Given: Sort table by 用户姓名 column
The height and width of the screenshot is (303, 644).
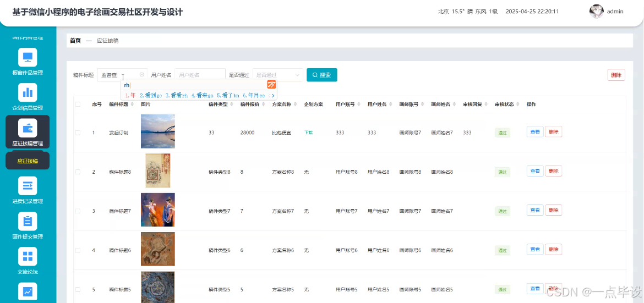Looking at the screenshot, I should tap(391, 104).
